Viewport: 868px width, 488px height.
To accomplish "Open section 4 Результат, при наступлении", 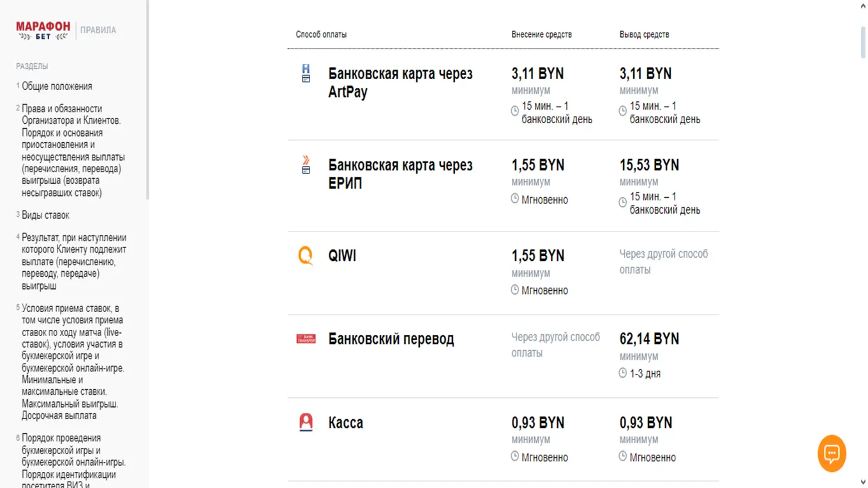I will 74,262.
